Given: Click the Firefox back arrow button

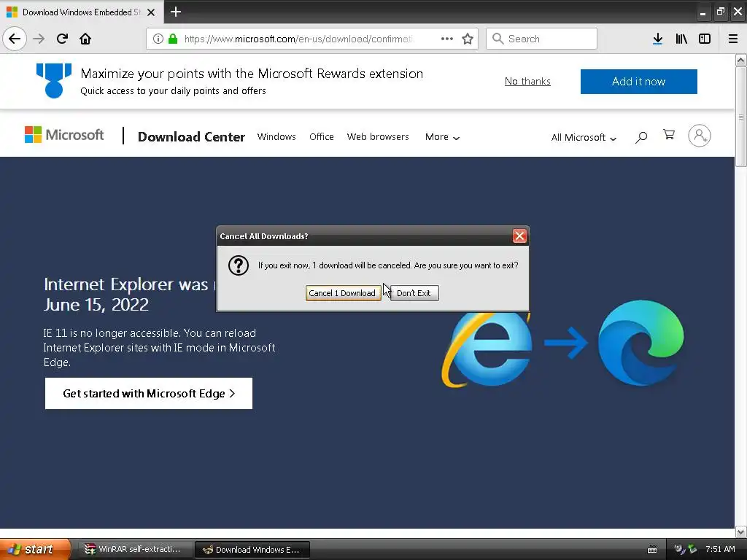Looking at the screenshot, I should click(x=15, y=39).
